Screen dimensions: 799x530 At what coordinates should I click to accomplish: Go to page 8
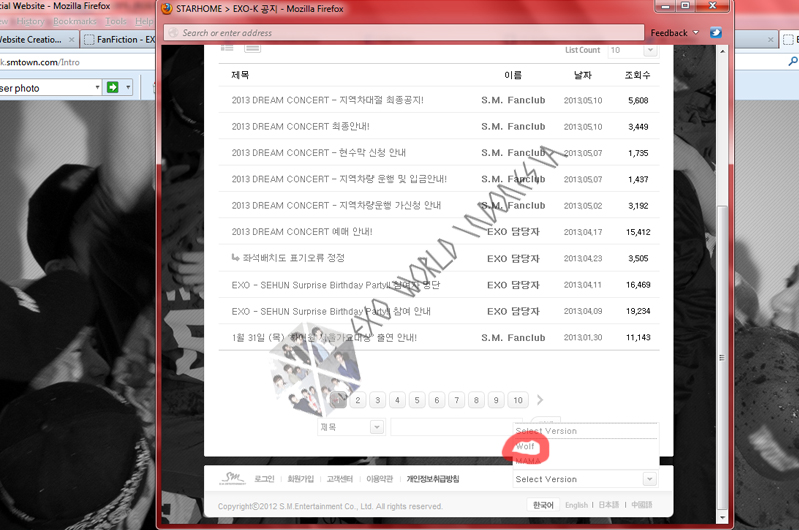[x=476, y=400]
